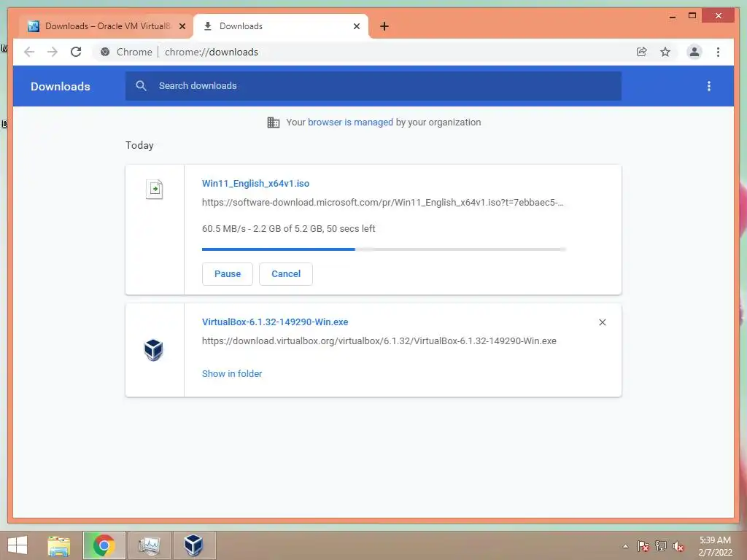The width and height of the screenshot is (747, 560).
Task: Bookmark this tab with the star icon
Action: coord(665,52)
